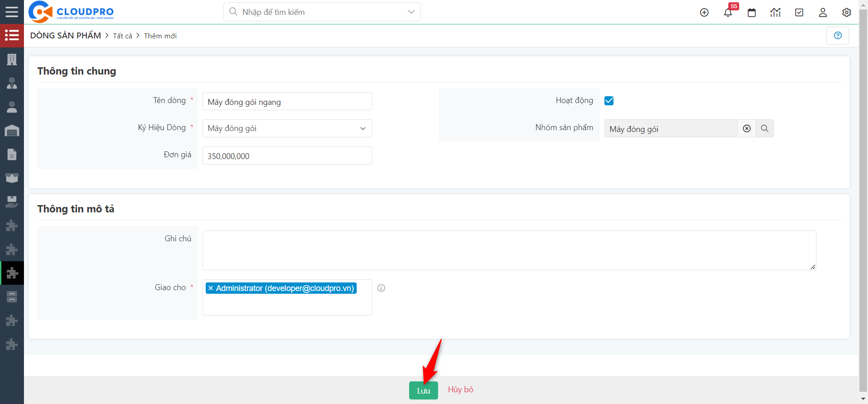Toggle the Hoạt động checkbox
The height and width of the screenshot is (404, 868).
[609, 101]
